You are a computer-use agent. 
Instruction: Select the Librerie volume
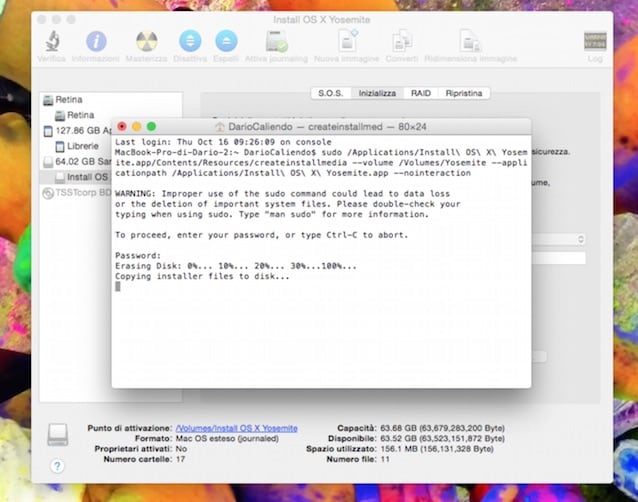click(x=76, y=146)
